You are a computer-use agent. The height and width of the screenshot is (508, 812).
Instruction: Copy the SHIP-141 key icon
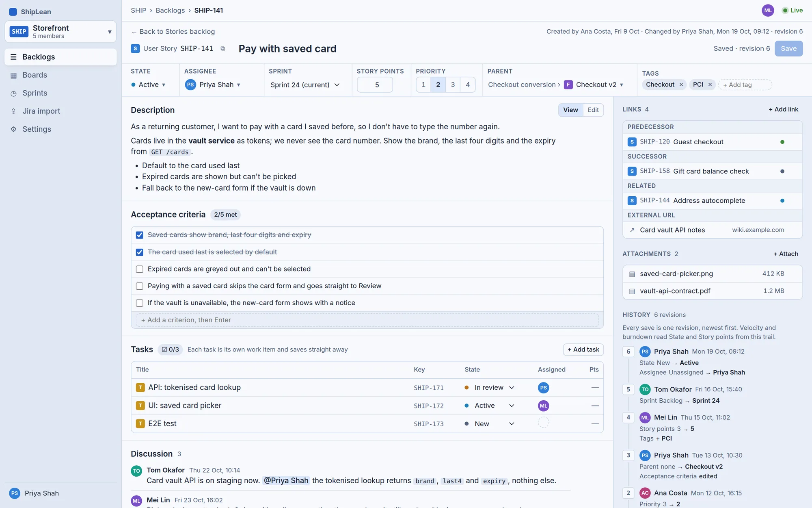tap(222, 49)
